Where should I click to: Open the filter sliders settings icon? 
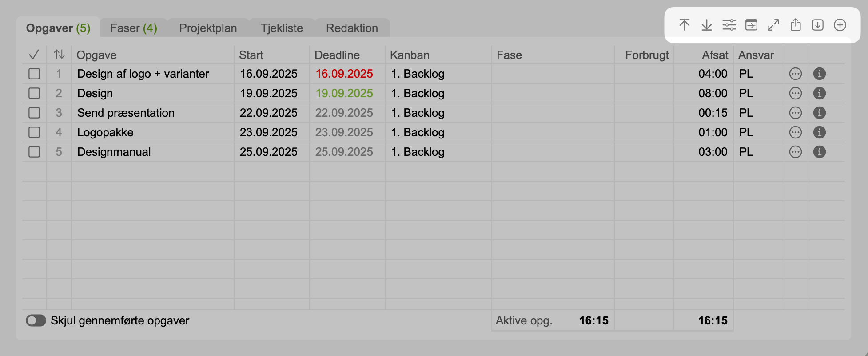(729, 25)
